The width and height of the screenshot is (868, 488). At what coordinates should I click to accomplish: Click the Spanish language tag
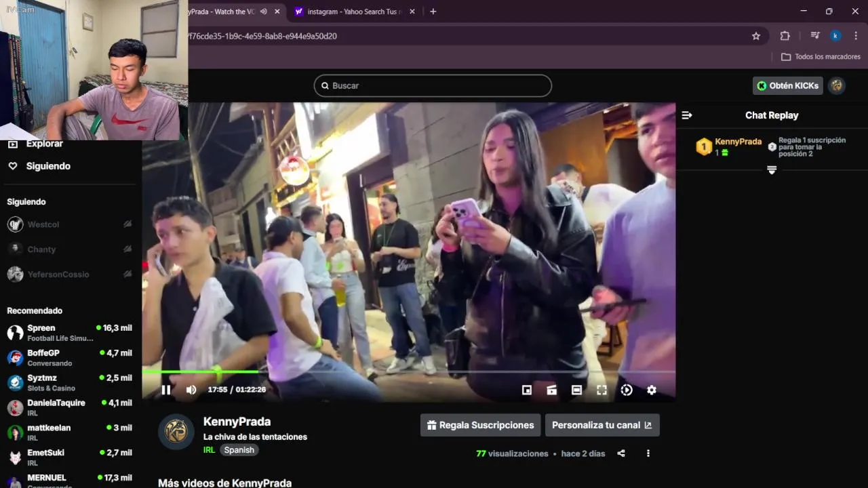[239, 450]
